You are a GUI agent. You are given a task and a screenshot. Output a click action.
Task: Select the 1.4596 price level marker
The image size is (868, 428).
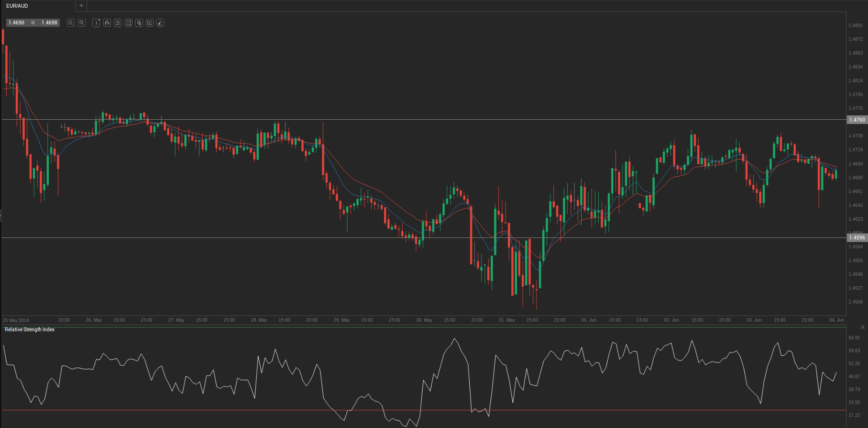[x=857, y=237]
